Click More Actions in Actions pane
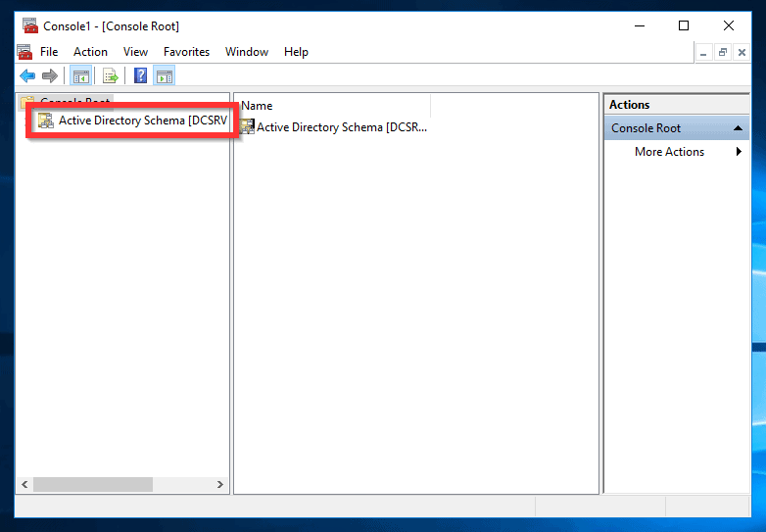766x532 pixels. (669, 152)
